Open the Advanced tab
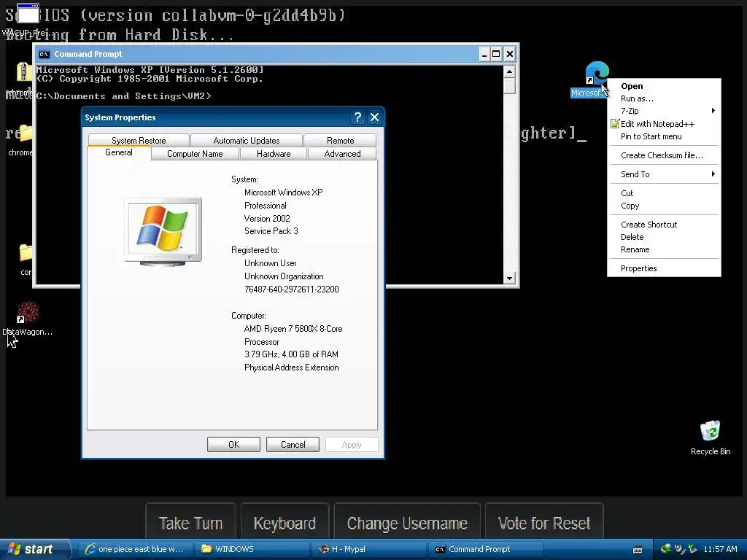The image size is (747, 560). 342,154
